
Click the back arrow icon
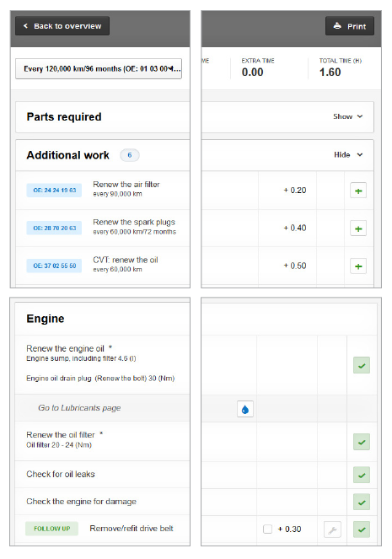(25, 25)
